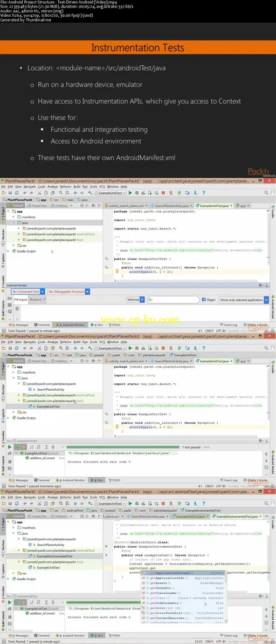
Task: Expand Gradle Scripts node in '1 test passed' screenshot
Action: tap(8, 418)
